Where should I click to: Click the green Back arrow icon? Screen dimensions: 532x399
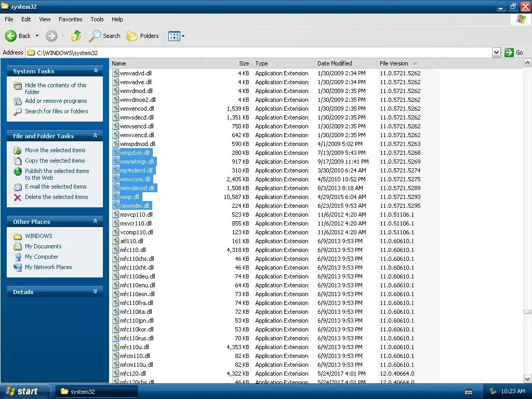point(10,36)
